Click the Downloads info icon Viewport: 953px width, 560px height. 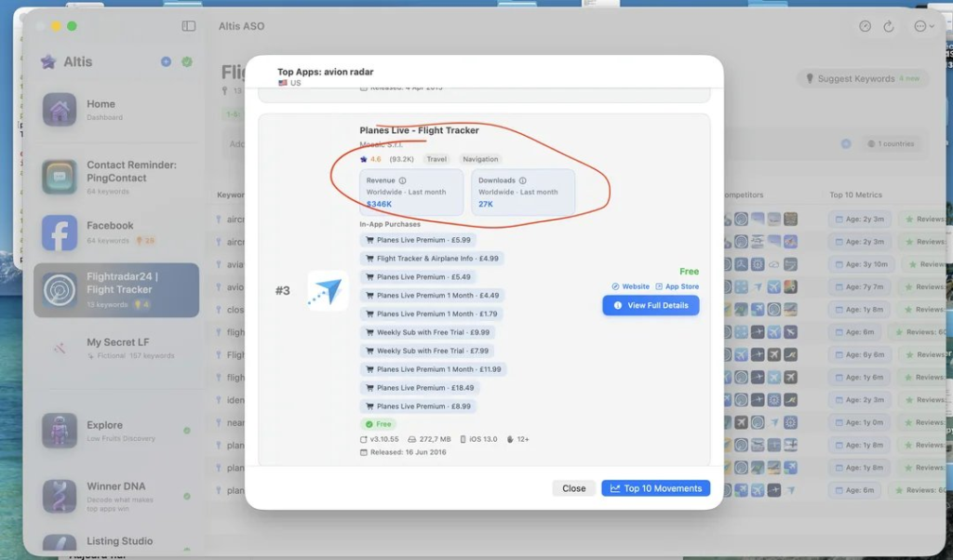523,180
